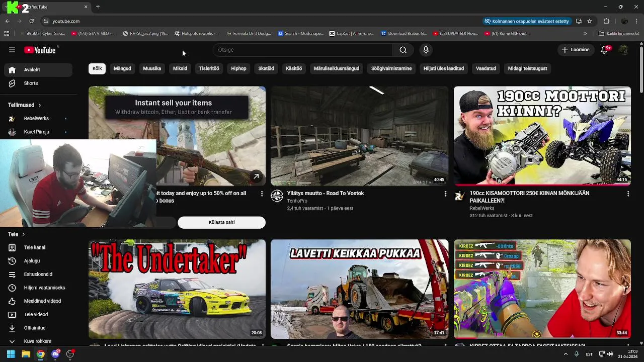Open Yllätys muutto video title
644x362 pixels.
[x=325, y=193]
